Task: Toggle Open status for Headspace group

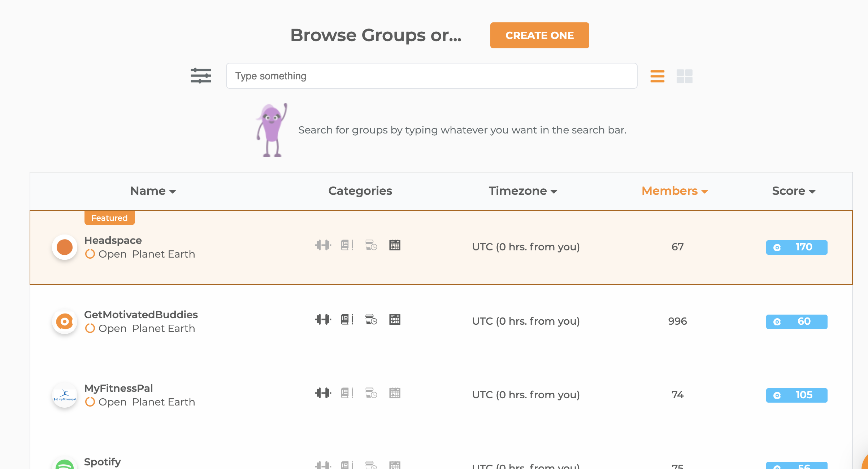Action: [90, 254]
